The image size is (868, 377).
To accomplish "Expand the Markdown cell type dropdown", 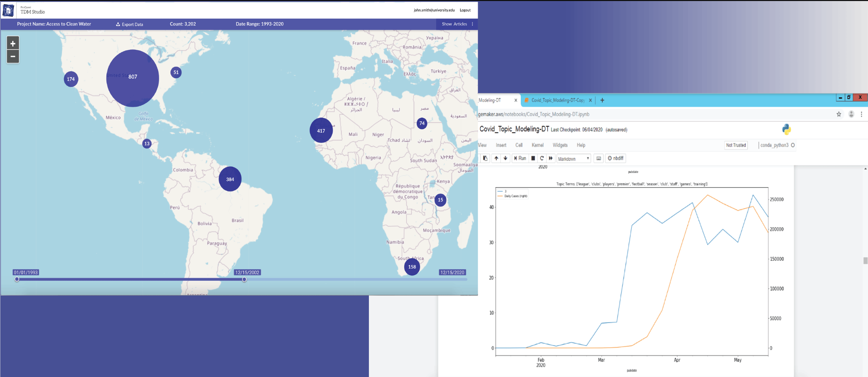I will [573, 159].
